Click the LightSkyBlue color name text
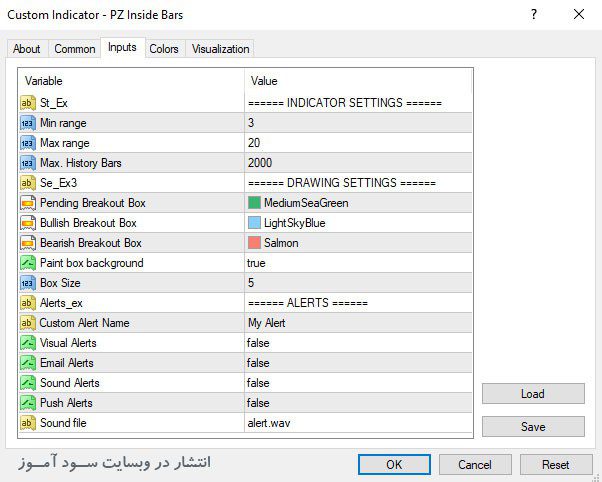 [x=295, y=223]
